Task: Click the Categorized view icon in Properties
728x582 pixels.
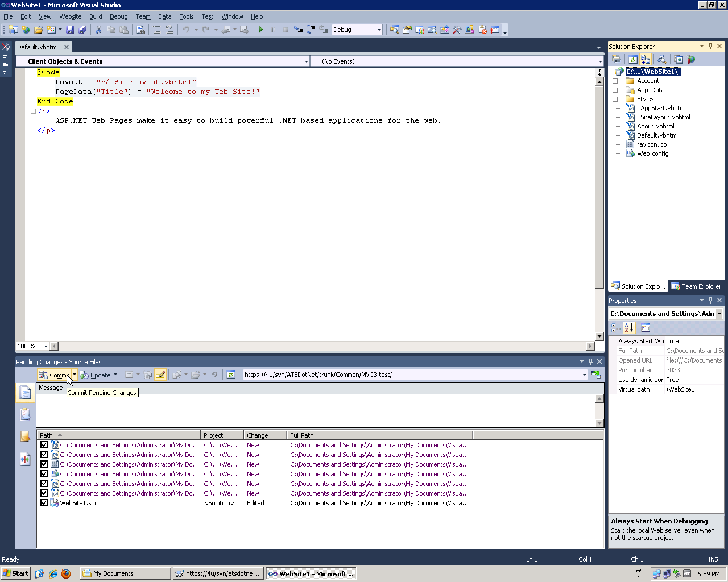Action: [616, 328]
